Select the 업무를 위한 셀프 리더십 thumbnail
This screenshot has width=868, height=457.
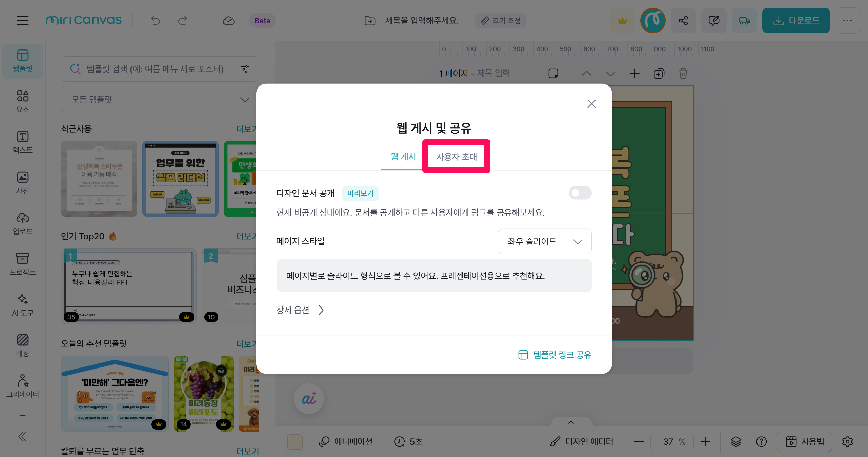(x=180, y=179)
